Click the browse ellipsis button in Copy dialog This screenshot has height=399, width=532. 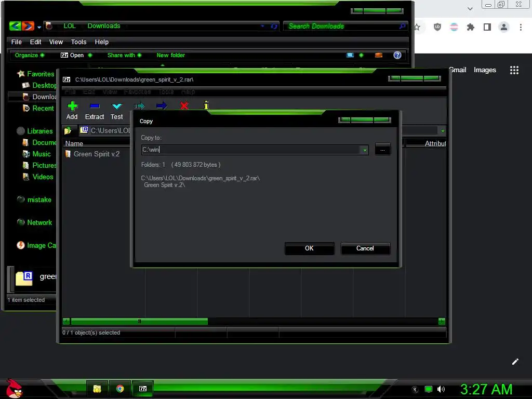pos(383,149)
